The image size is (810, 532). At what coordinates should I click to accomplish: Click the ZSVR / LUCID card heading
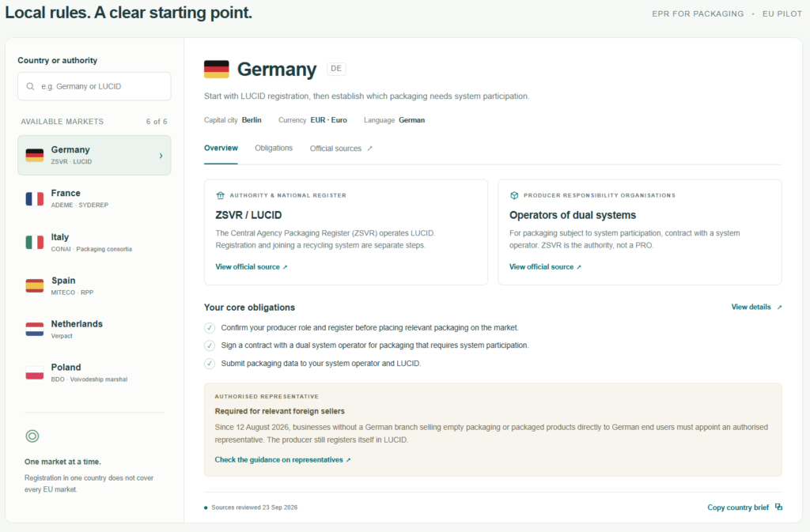point(248,215)
